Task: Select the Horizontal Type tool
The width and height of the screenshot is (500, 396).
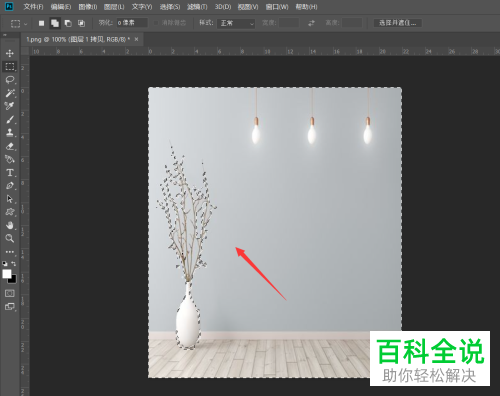Action: point(10,172)
